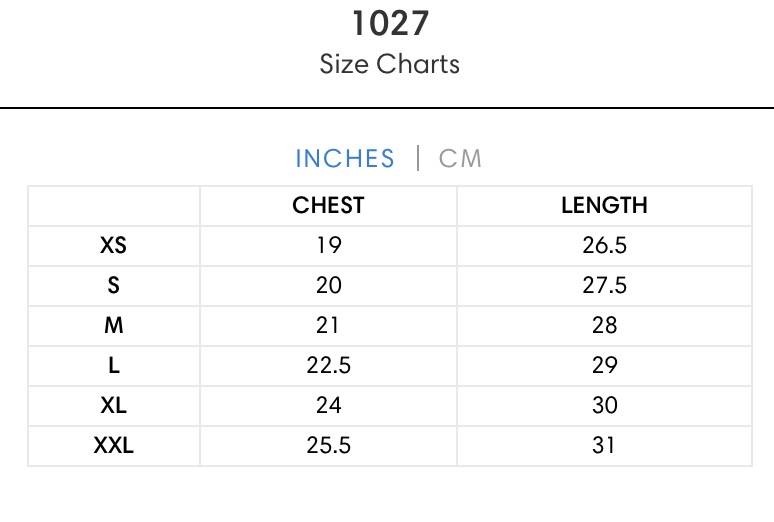Click the XS chest value 19
774x522 pixels.
tap(329, 245)
